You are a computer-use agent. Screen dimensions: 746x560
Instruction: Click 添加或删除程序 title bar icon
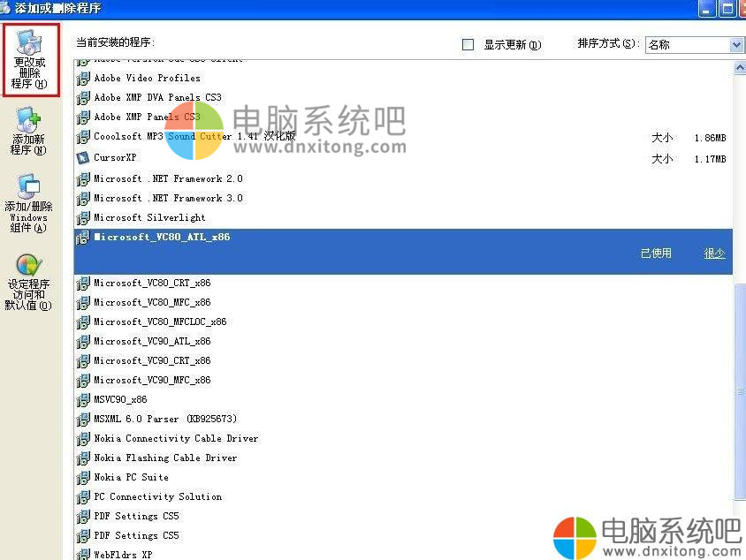point(4,8)
